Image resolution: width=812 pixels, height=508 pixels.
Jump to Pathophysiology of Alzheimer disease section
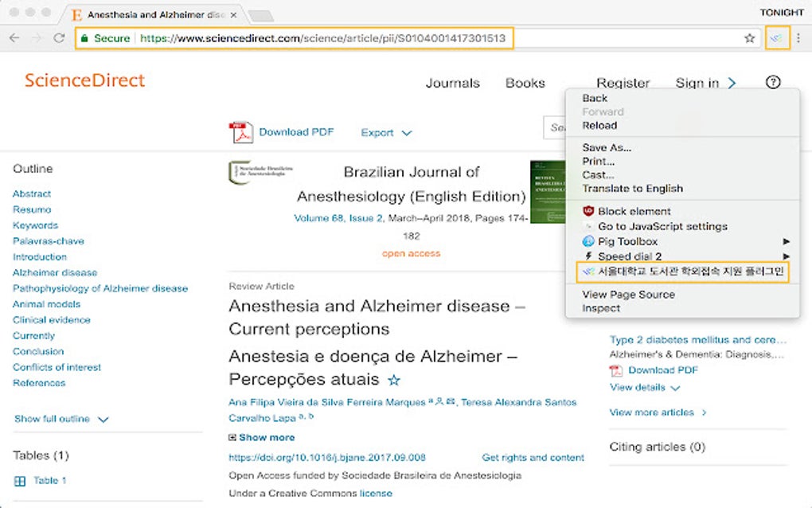coord(100,288)
